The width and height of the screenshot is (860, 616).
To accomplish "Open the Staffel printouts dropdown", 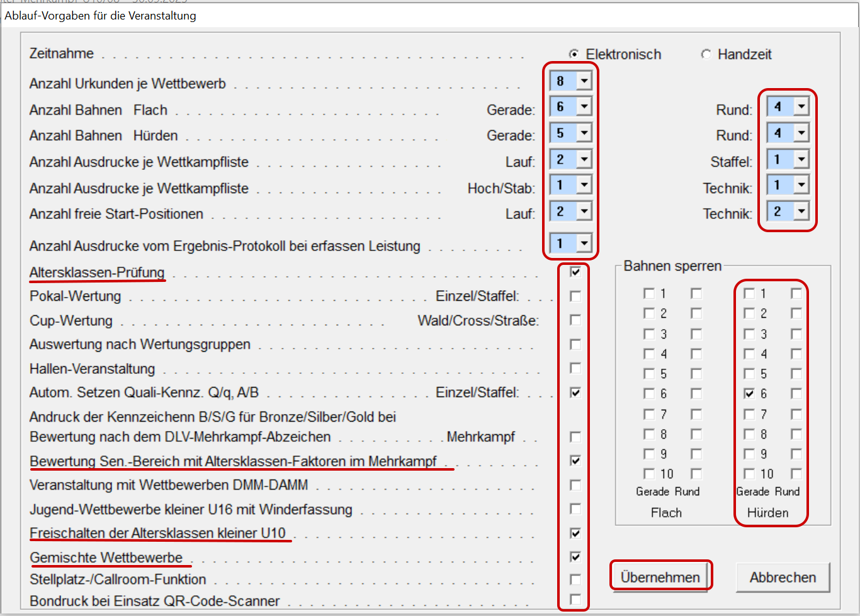I will (x=801, y=160).
